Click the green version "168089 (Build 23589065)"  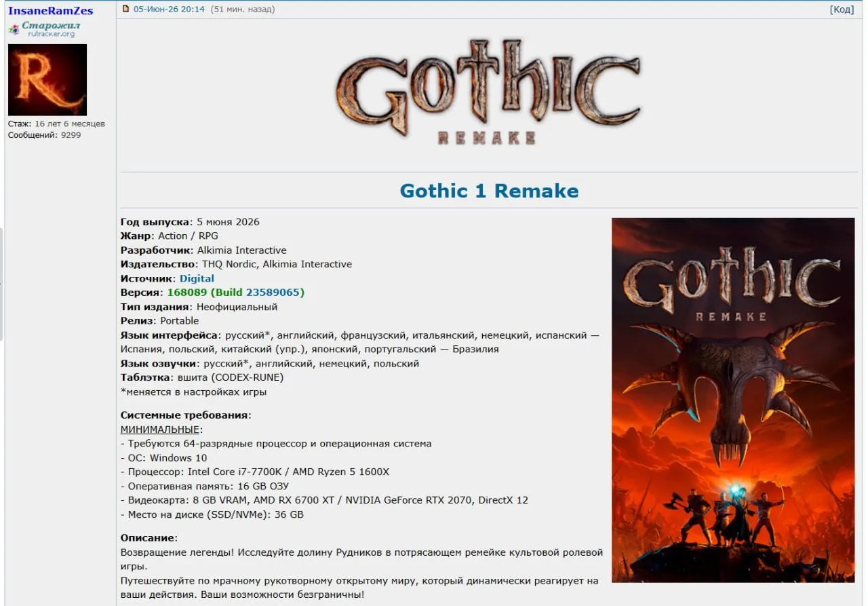click(236, 292)
